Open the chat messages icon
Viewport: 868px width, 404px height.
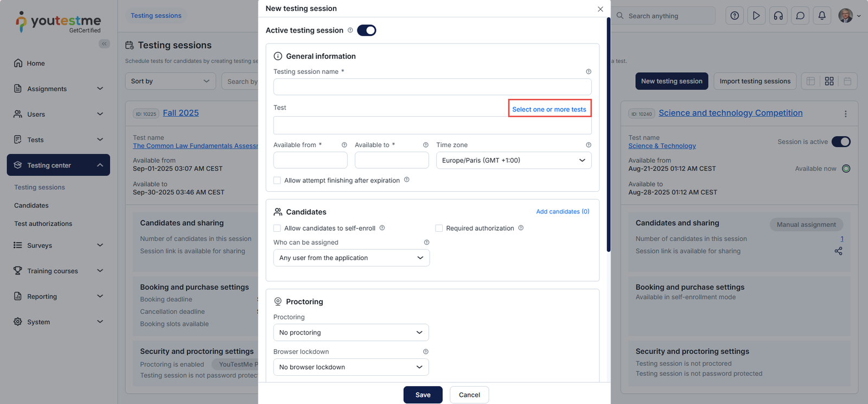click(x=800, y=16)
